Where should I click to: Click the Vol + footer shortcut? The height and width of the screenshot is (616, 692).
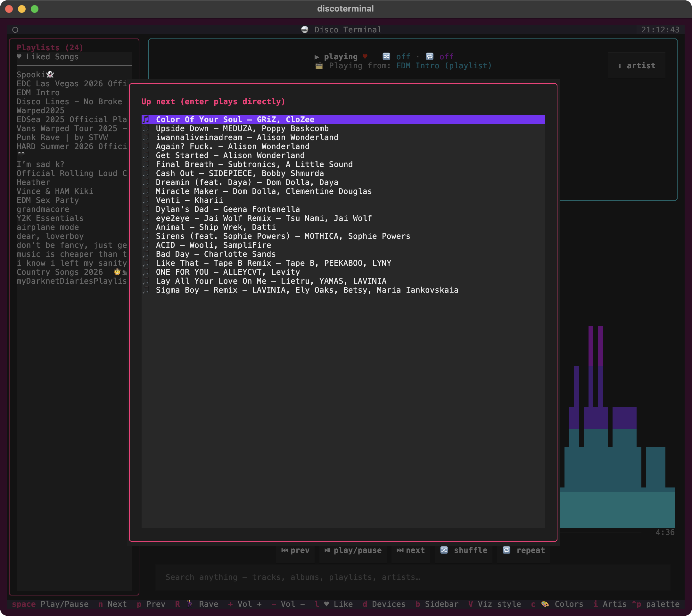click(245, 604)
